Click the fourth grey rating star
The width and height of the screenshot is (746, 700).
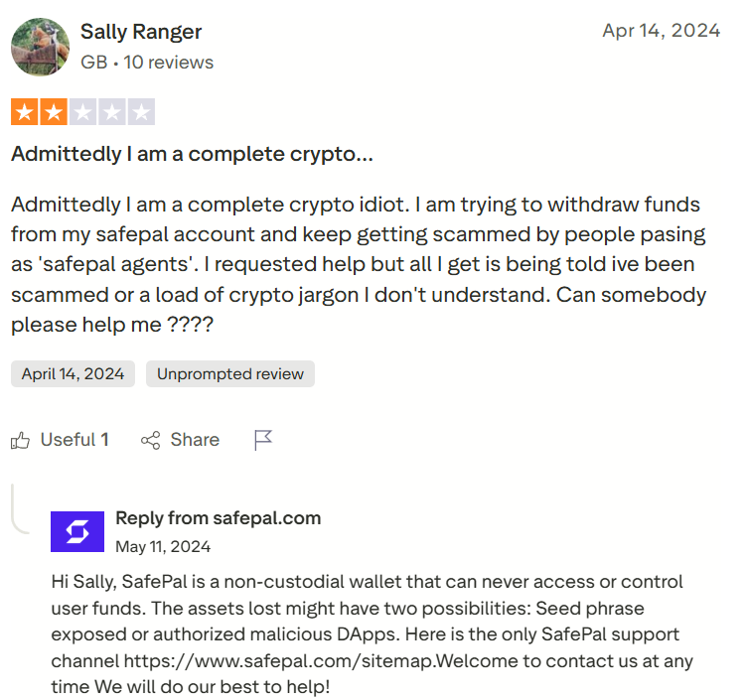coord(112,112)
